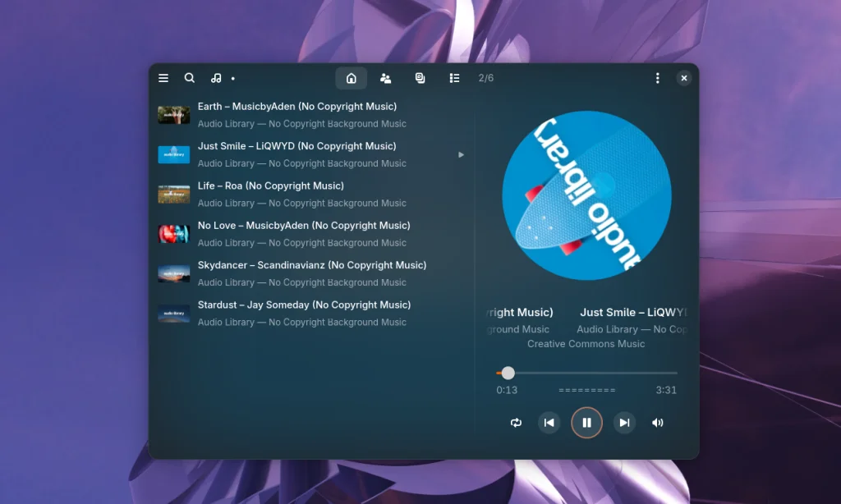Click the music note library icon
Image resolution: width=841 pixels, height=504 pixels.
point(215,78)
